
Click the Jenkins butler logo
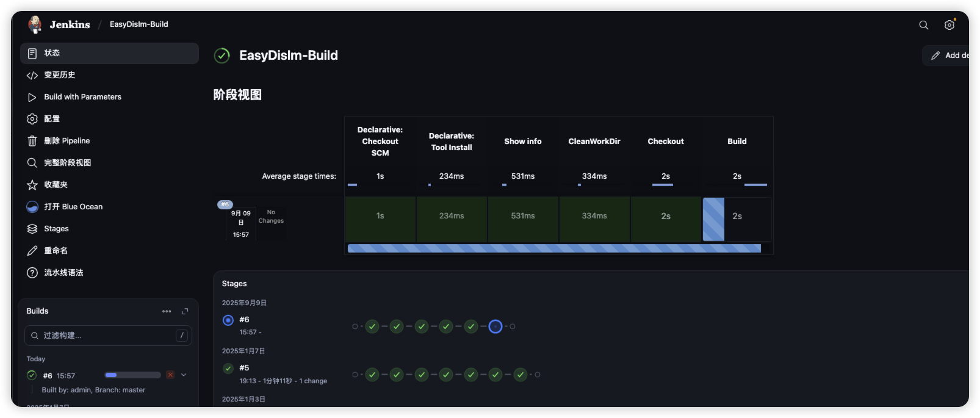coord(35,24)
